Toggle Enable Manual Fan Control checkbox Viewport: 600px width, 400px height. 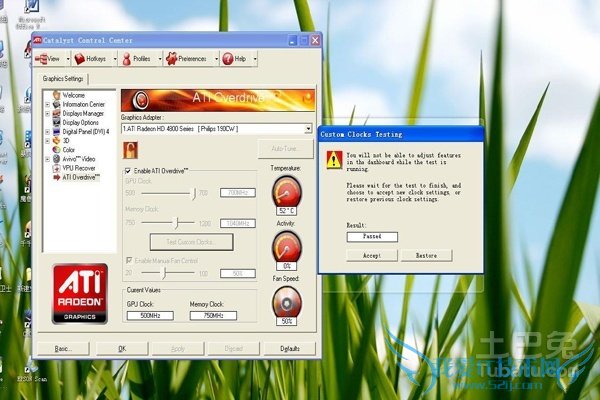coord(126,260)
